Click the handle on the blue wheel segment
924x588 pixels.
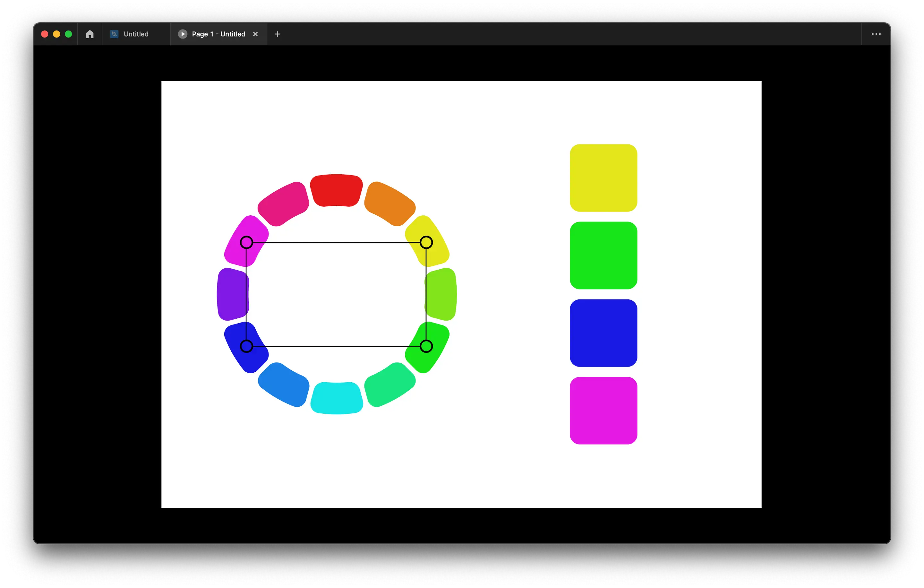tap(246, 346)
